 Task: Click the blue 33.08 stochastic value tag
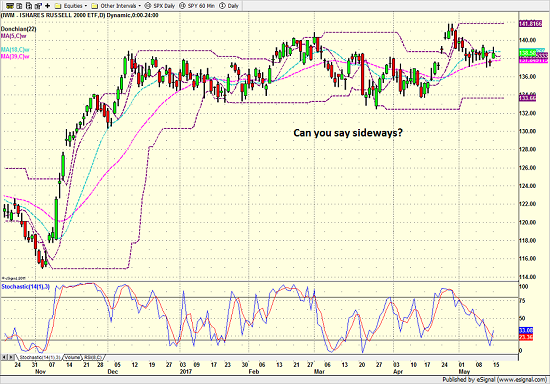click(526, 330)
